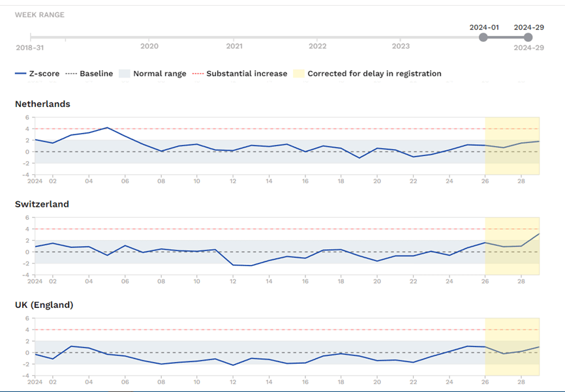Viewport: 565px width, 392px height.
Task: Select the 2021 mark on the timeline
Action: tap(234, 46)
